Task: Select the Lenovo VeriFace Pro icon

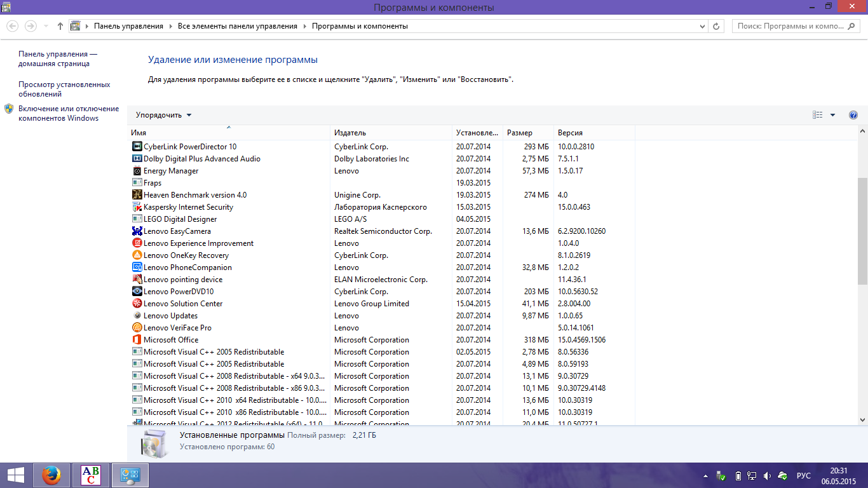Action: pyautogui.click(x=137, y=328)
